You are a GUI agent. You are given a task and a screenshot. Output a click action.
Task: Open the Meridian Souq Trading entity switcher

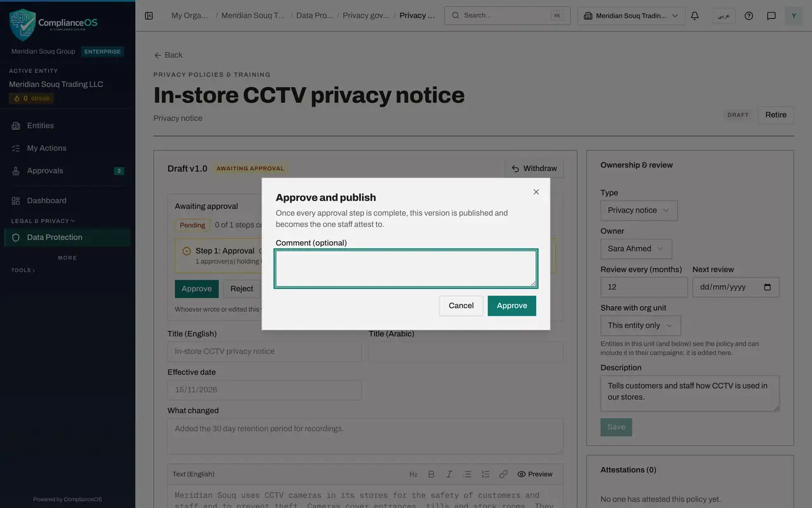(631, 16)
